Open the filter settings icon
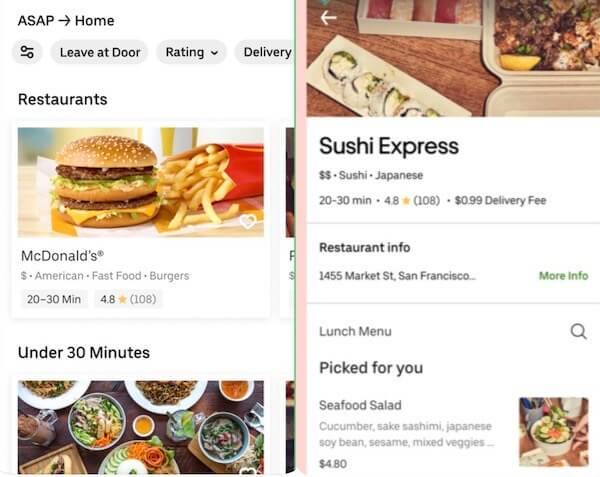600x477 pixels. 27,52
